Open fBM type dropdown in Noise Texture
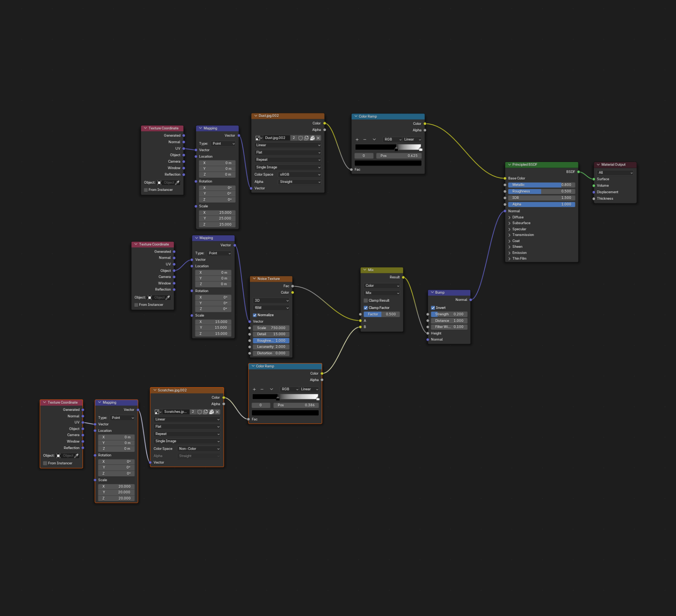 click(271, 308)
